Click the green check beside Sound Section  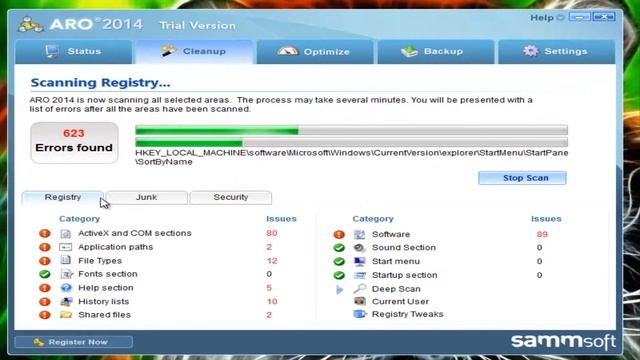point(339,248)
